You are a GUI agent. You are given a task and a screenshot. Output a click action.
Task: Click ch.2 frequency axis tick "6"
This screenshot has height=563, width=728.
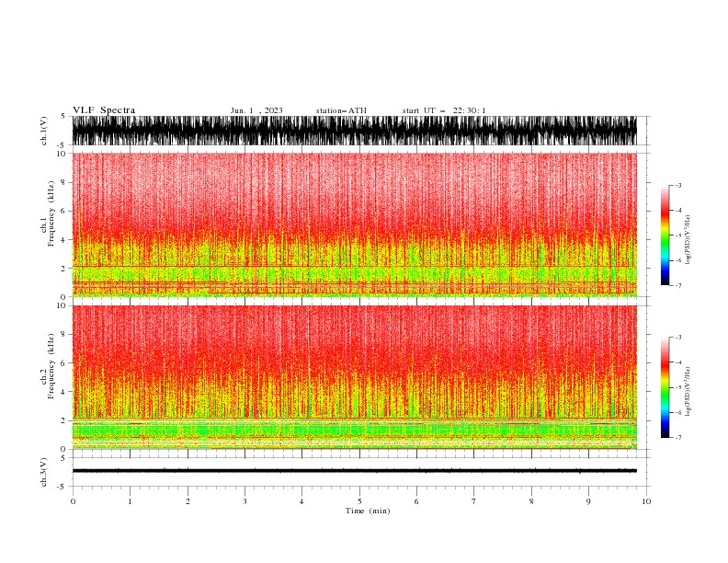pyautogui.click(x=63, y=363)
